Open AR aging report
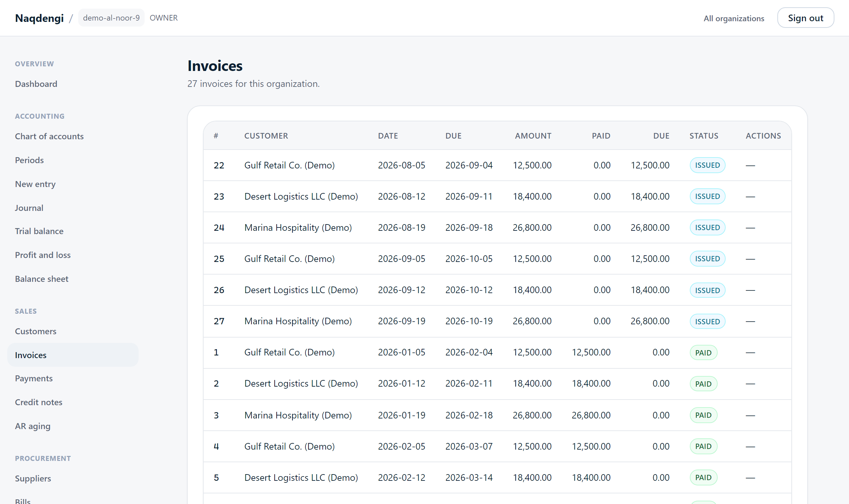The image size is (849, 504). click(33, 426)
